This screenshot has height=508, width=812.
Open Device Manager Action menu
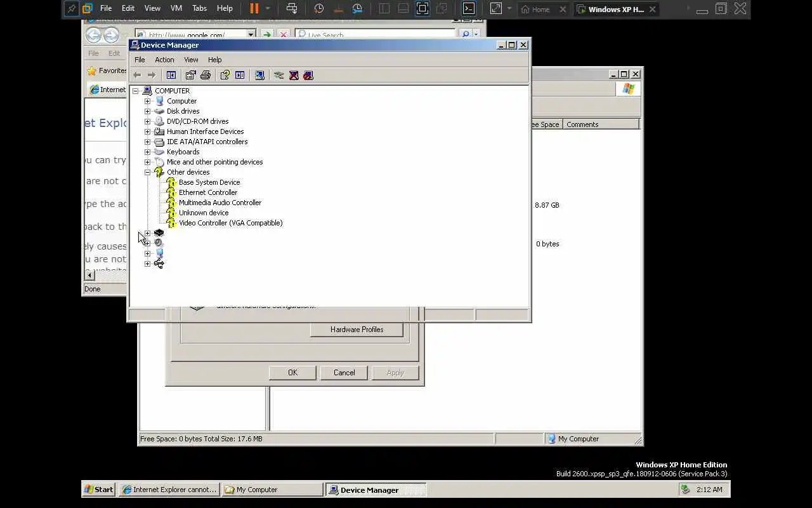pyautogui.click(x=164, y=60)
